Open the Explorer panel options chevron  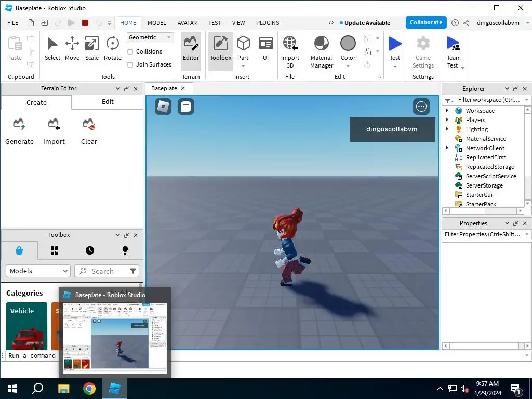[507, 88]
